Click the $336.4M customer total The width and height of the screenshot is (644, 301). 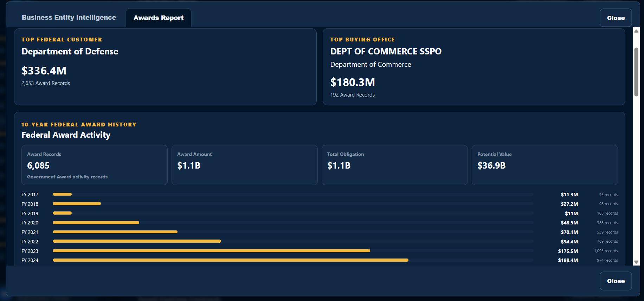tap(44, 71)
